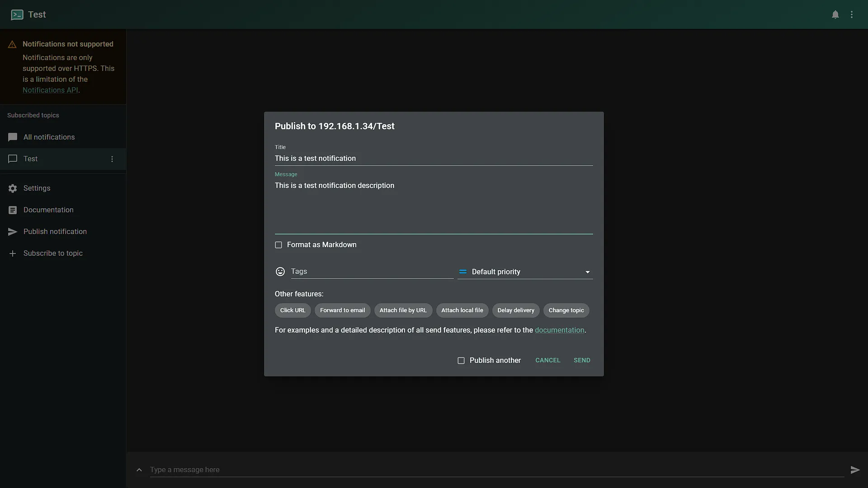The height and width of the screenshot is (488, 868).
Task: Click the Change topic chip
Action: tap(566, 310)
